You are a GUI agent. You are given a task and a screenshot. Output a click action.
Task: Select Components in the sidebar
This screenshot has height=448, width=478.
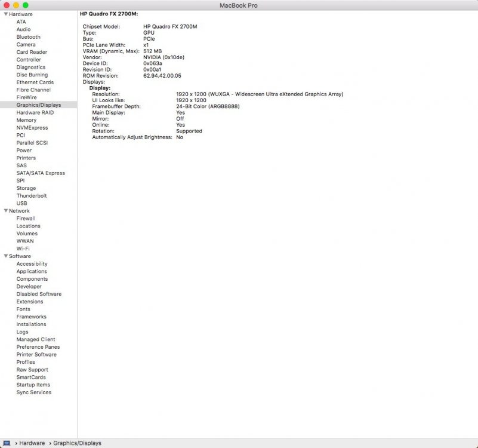coord(32,278)
